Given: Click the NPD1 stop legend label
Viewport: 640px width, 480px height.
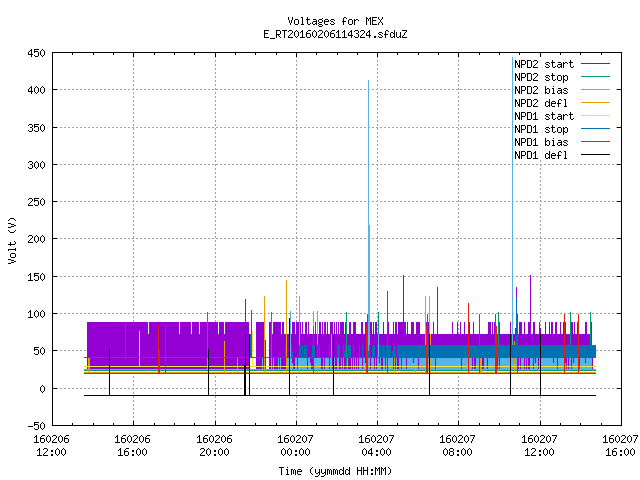Looking at the screenshot, I should coord(541,129).
